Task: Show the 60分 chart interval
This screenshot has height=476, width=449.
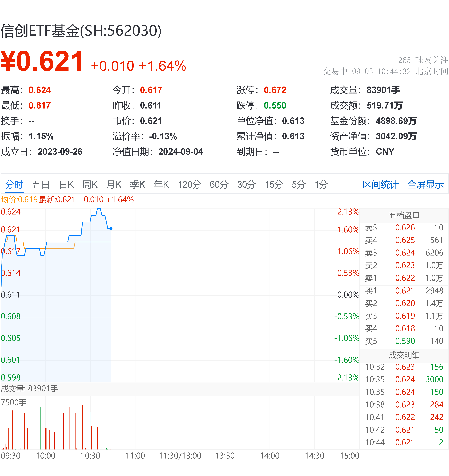Action: coord(219,185)
